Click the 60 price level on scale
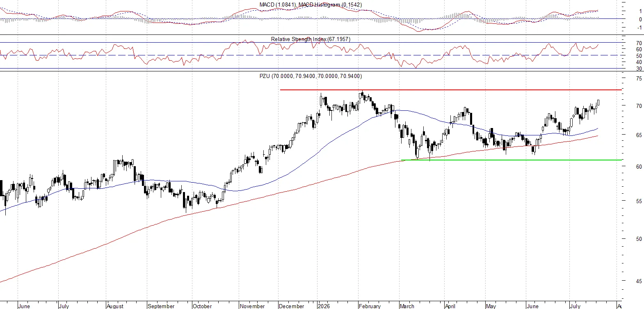This screenshot has width=644, height=309. pyautogui.click(x=639, y=167)
